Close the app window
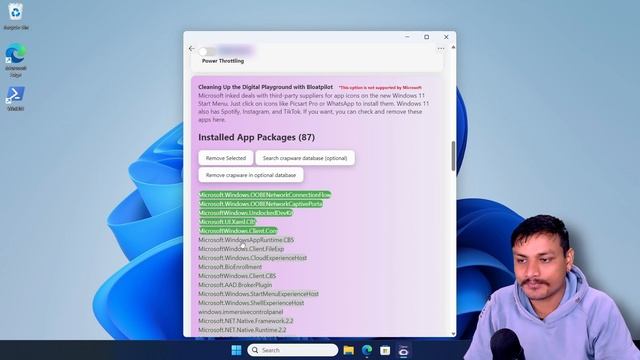The image size is (640, 360). [446, 37]
